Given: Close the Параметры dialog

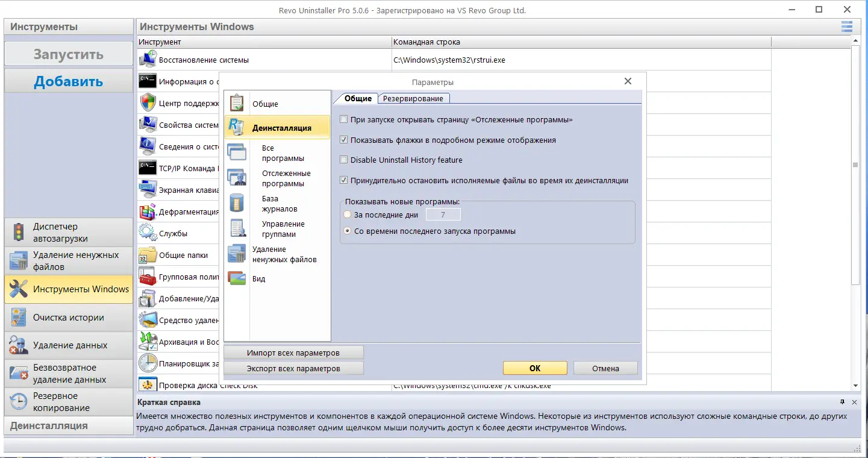Looking at the screenshot, I should 628,81.
